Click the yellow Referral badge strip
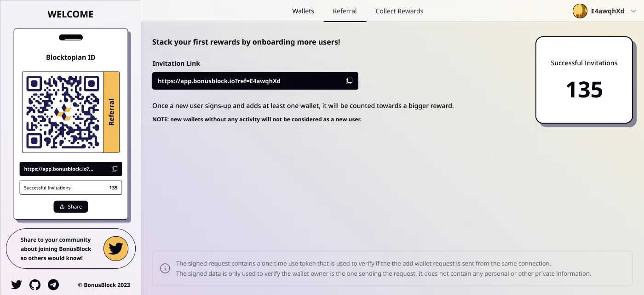 pos(111,112)
